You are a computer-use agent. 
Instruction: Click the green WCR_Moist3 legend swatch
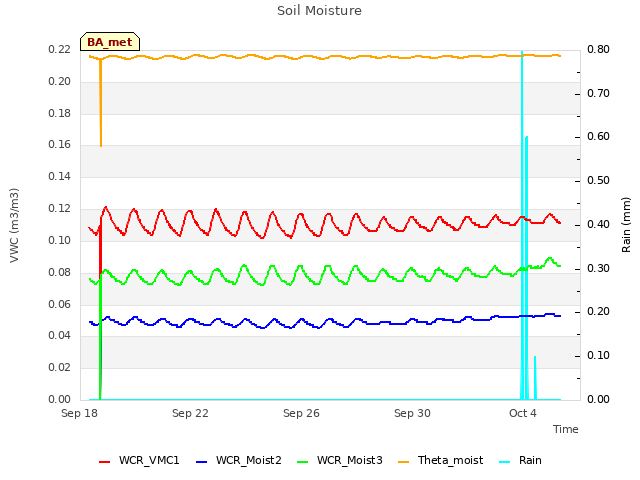302,462
